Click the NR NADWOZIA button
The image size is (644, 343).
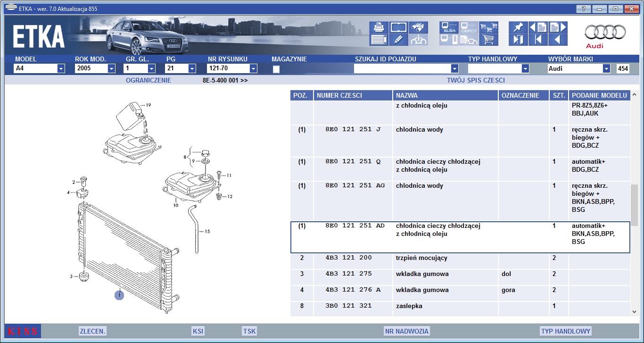click(406, 331)
